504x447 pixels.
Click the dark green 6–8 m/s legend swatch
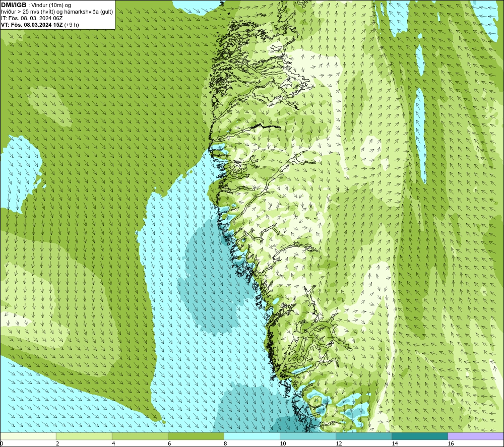coord(196,436)
